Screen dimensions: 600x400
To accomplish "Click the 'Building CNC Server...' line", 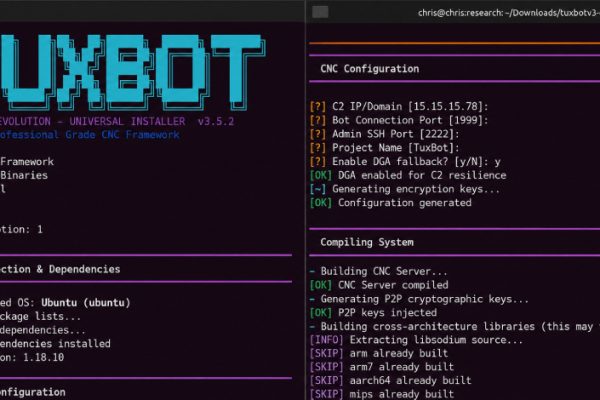I will [x=378, y=271].
